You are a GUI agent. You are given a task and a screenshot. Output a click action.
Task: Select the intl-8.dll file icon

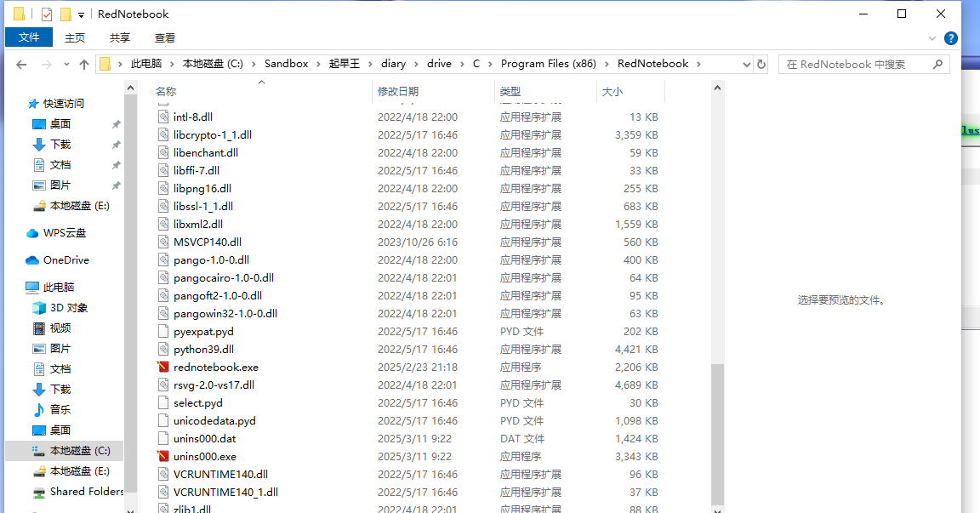coord(163,117)
